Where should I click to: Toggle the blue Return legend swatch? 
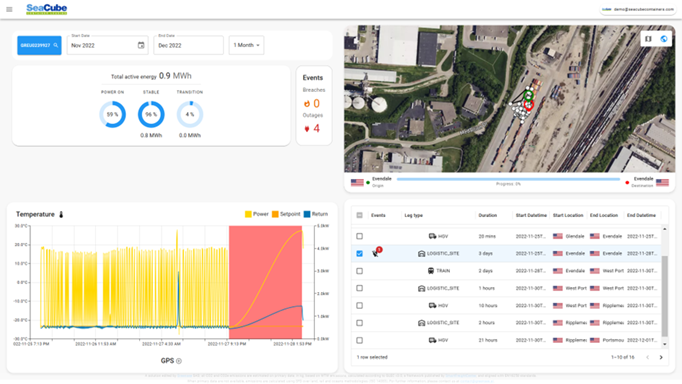[307, 214]
